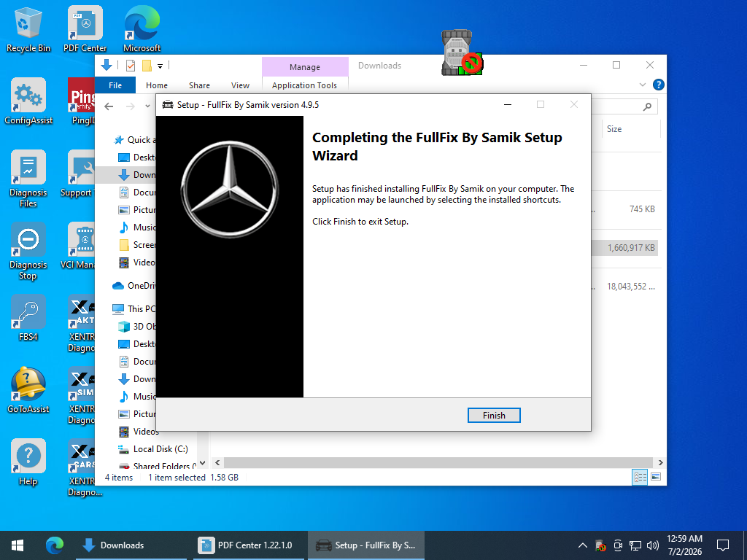747x560 pixels.
Task: Click navigation pane scroll down arrow
Action: (x=203, y=463)
